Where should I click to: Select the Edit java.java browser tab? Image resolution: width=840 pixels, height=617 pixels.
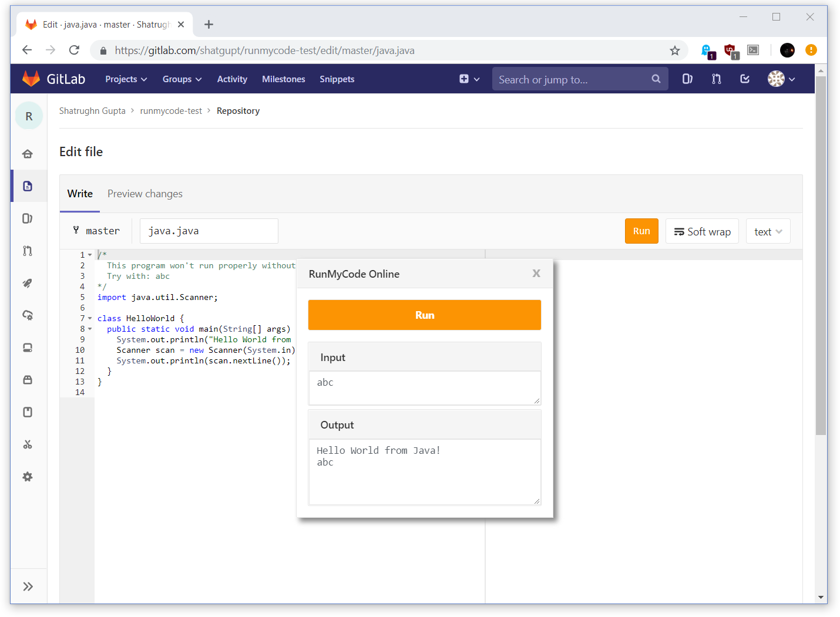coord(106,25)
